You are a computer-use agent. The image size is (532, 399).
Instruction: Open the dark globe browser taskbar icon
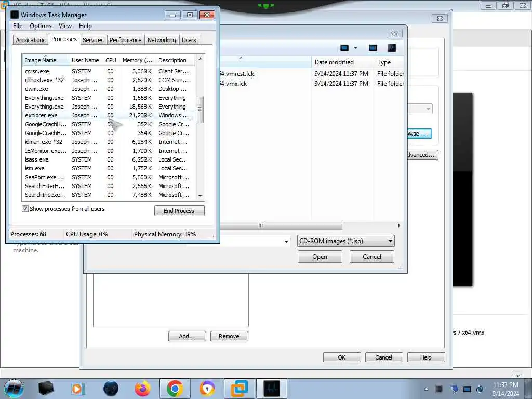(111, 389)
